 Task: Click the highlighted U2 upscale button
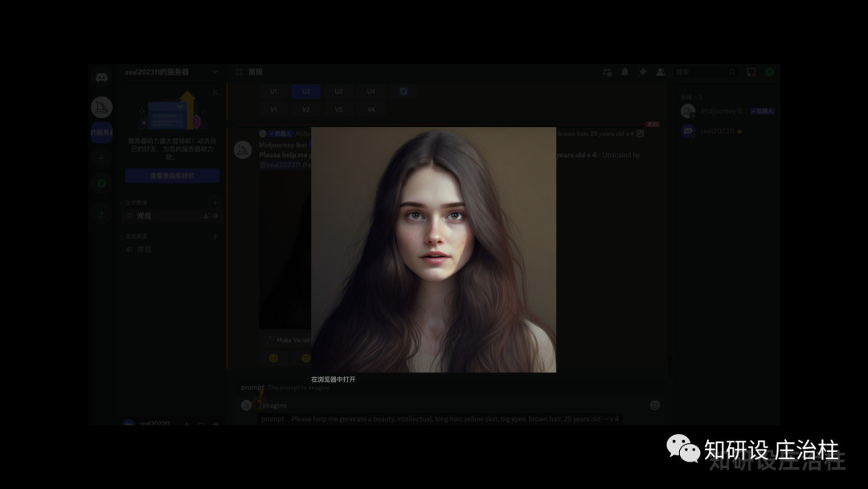coord(306,92)
